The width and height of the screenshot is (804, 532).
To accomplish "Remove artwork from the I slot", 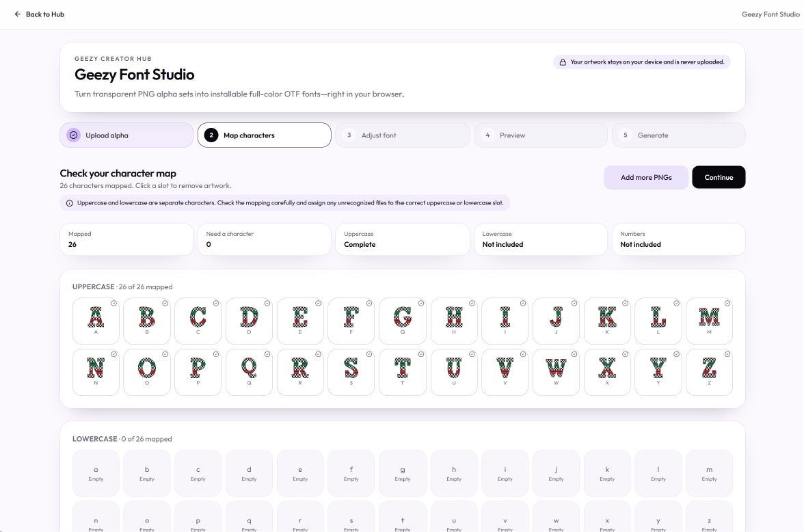I will coord(505,321).
